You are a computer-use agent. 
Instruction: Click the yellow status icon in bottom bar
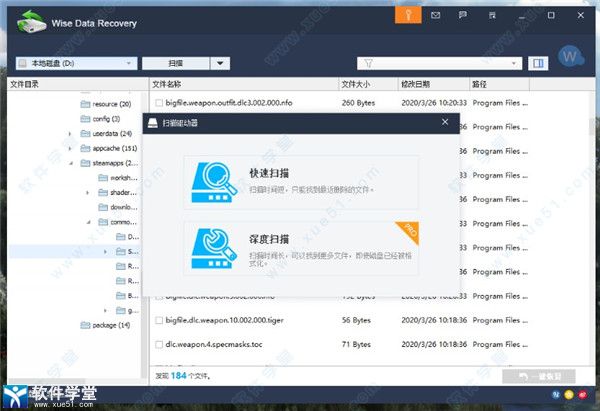(569, 395)
